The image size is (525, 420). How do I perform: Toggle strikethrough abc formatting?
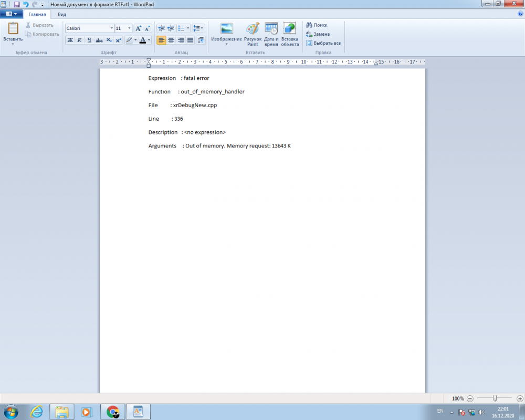(x=99, y=40)
